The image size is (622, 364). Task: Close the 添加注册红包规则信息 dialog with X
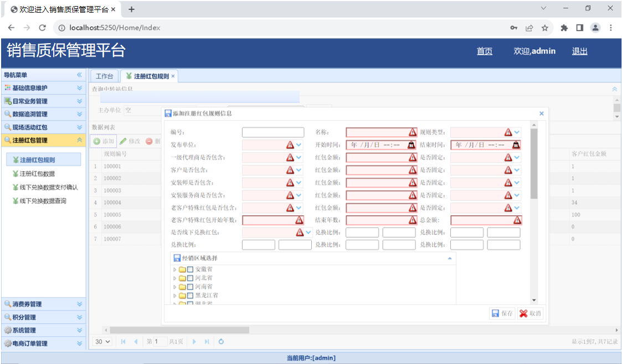[542, 113]
